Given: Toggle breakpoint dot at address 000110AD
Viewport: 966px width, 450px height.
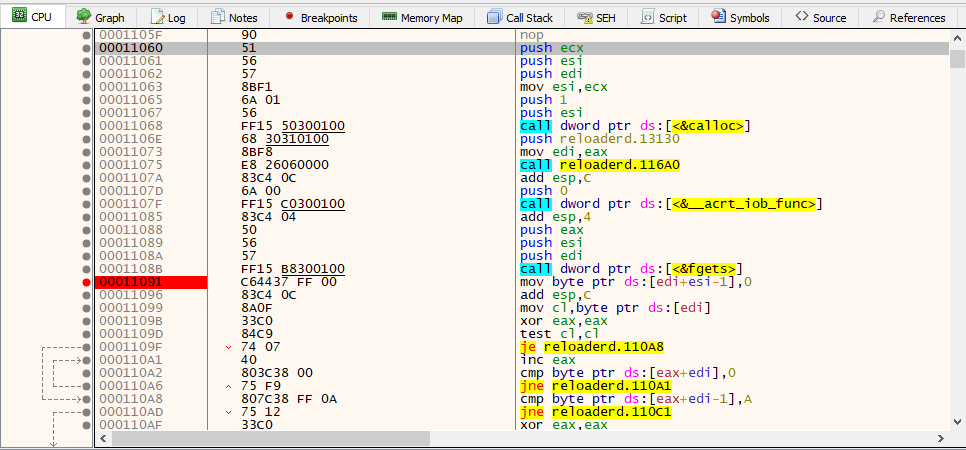Looking at the screenshot, I should tap(86, 412).
